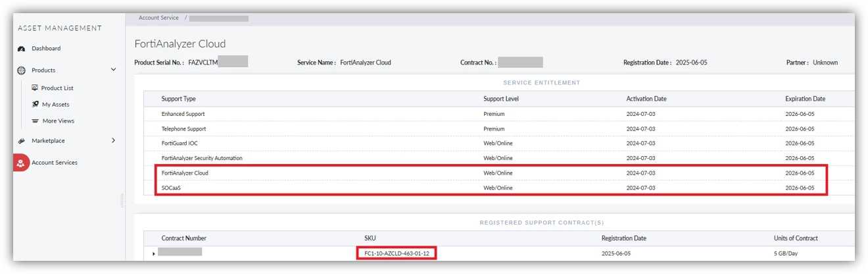Click the FortiAnalyzer Cloud page title
868x274 pixels.
pos(180,44)
